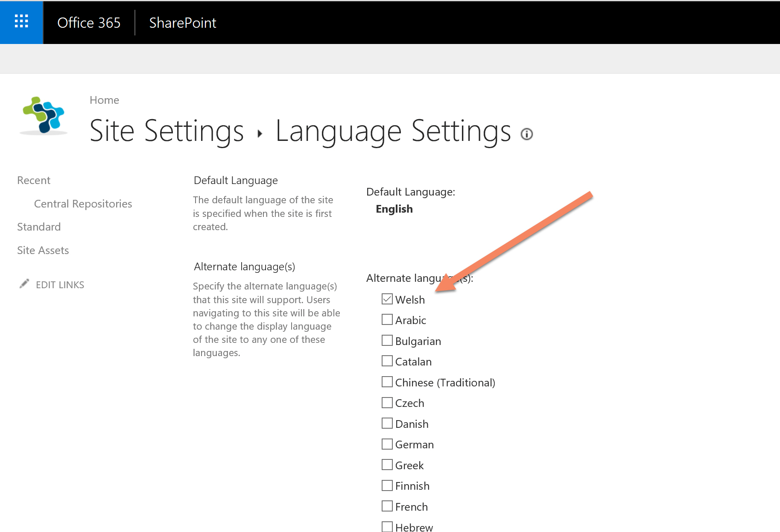Click the pencil icon next to EDIT LINKS
This screenshot has height=532, width=780.
pos(24,283)
